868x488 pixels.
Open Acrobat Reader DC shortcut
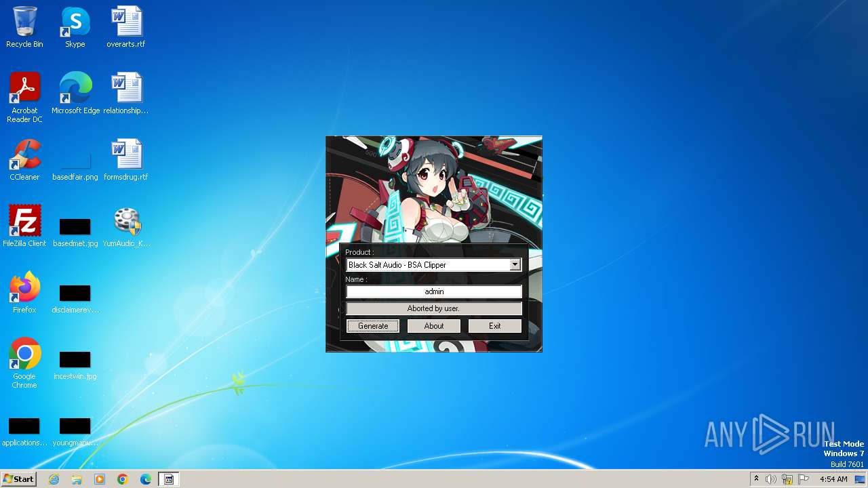click(x=24, y=98)
